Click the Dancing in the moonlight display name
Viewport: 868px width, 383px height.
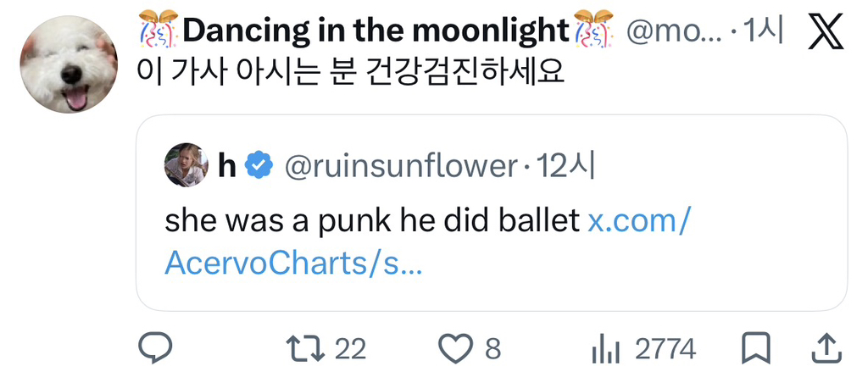coord(376,32)
